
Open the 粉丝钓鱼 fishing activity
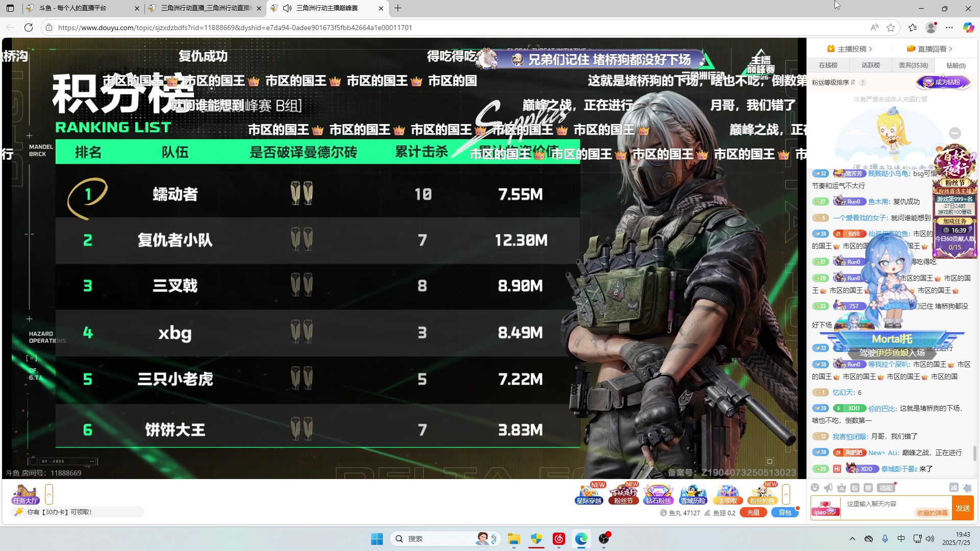[762, 493]
